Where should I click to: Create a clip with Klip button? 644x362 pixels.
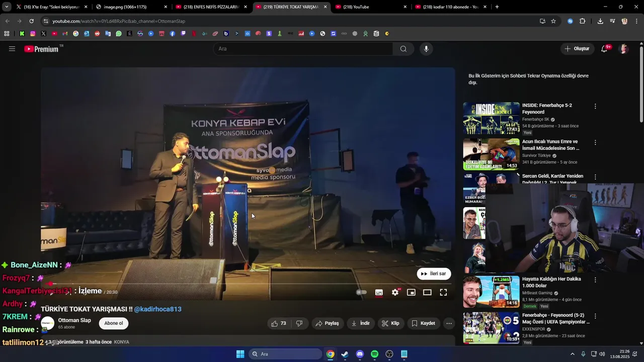click(390, 323)
